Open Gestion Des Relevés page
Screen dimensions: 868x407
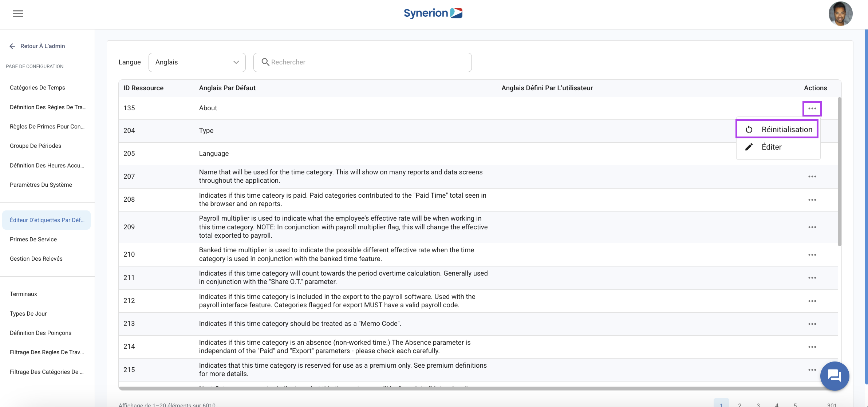36,259
